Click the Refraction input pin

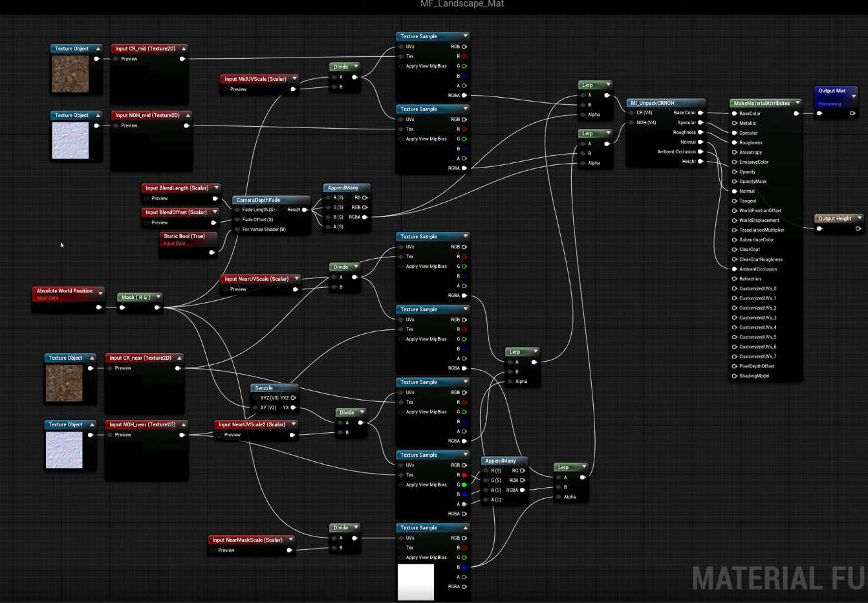coord(735,278)
